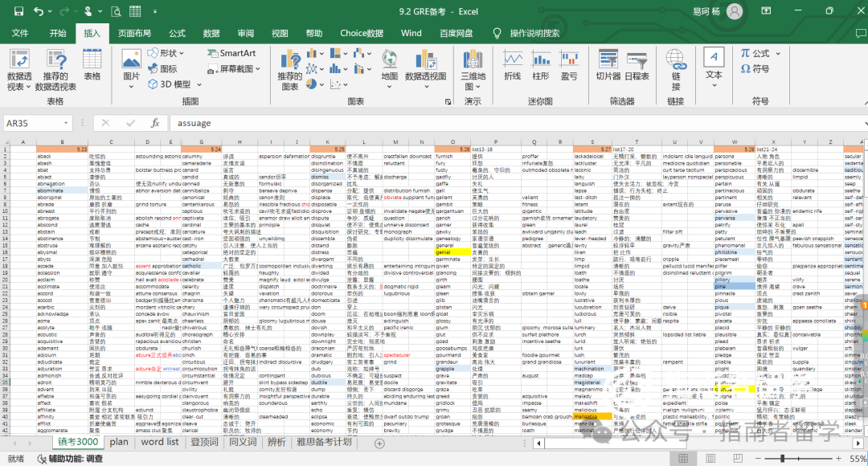Switch to the 雅思备考计划 sheet tab

click(324, 442)
